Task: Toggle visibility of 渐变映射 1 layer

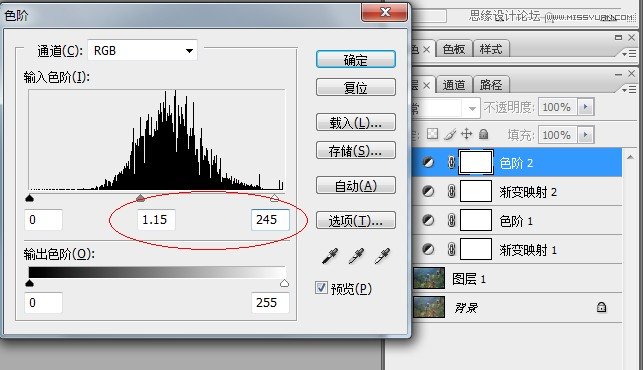Action: pos(428,249)
